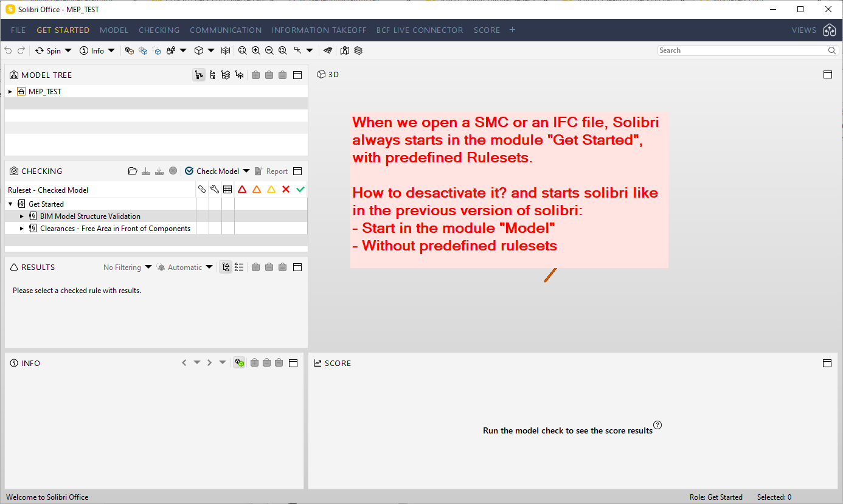The height and width of the screenshot is (504, 843).
Task: Switch to the MODEL tab
Action: tap(114, 30)
